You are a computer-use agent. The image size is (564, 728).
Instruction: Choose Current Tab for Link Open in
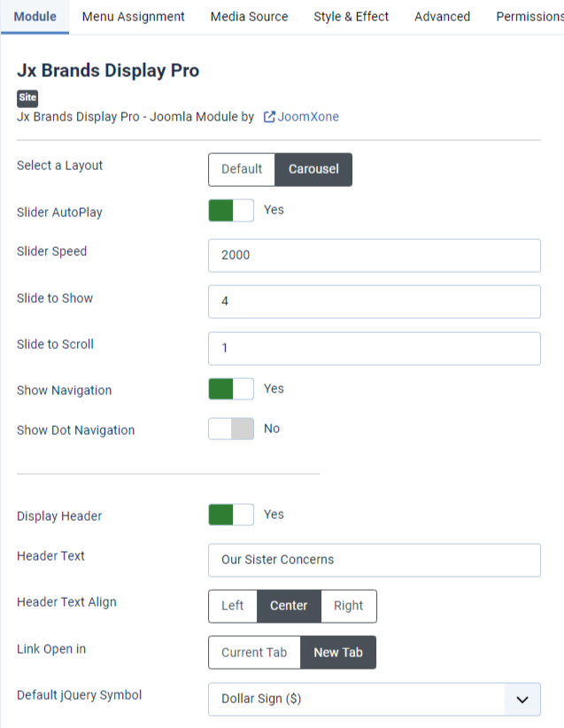click(x=254, y=653)
